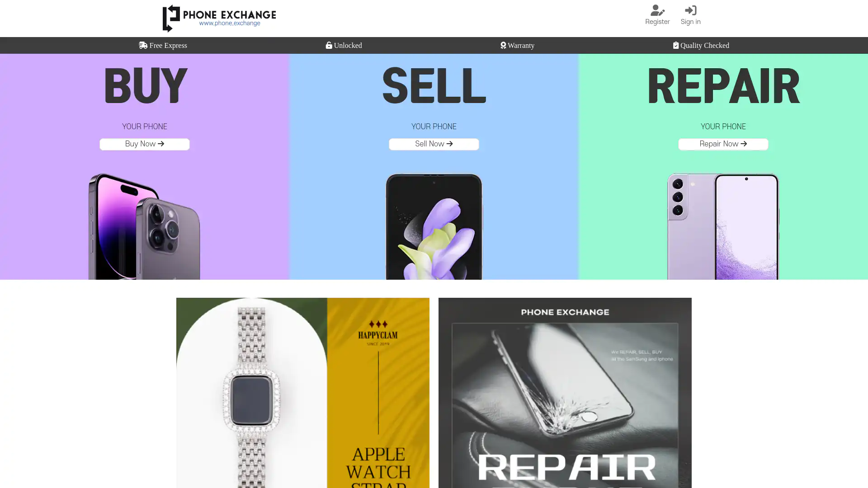
Task: Open the Apple Watch Strap banner
Action: point(303,393)
